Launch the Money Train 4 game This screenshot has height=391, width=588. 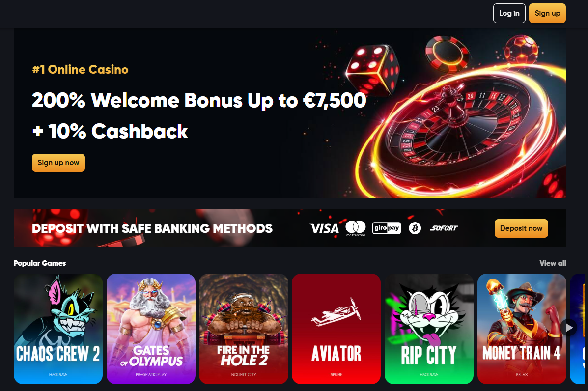pyautogui.click(x=522, y=329)
